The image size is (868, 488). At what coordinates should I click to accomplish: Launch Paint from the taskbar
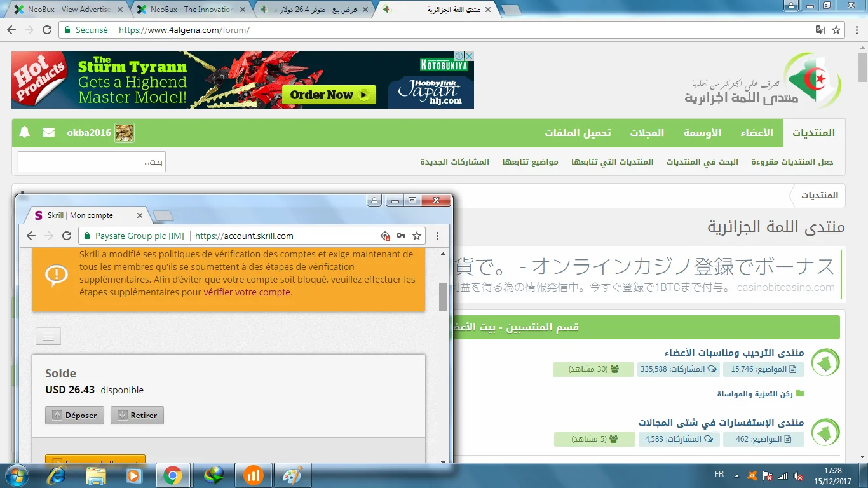point(292,475)
